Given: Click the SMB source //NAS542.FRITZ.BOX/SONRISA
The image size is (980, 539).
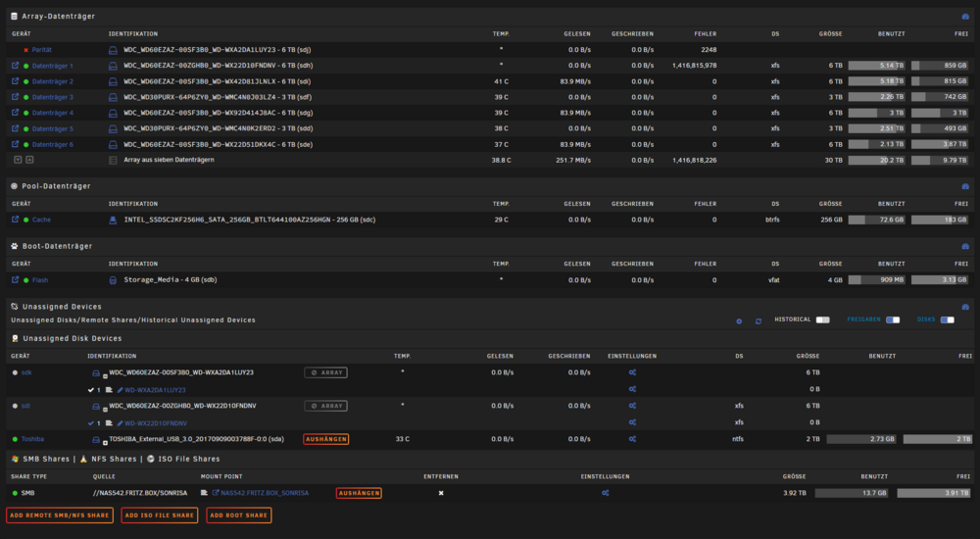Looking at the screenshot, I should tap(140, 493).
